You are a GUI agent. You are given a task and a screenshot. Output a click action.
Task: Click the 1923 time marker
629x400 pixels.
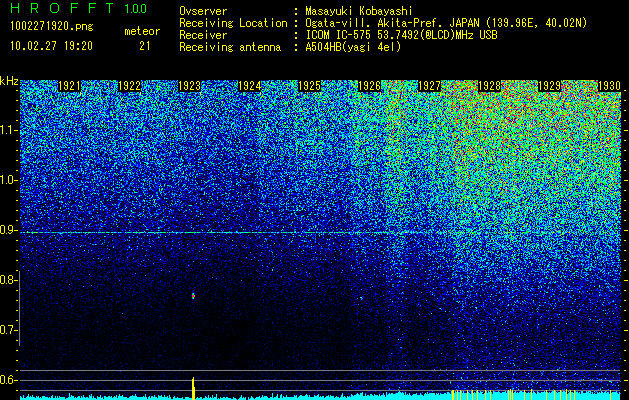tap(189, 86)
